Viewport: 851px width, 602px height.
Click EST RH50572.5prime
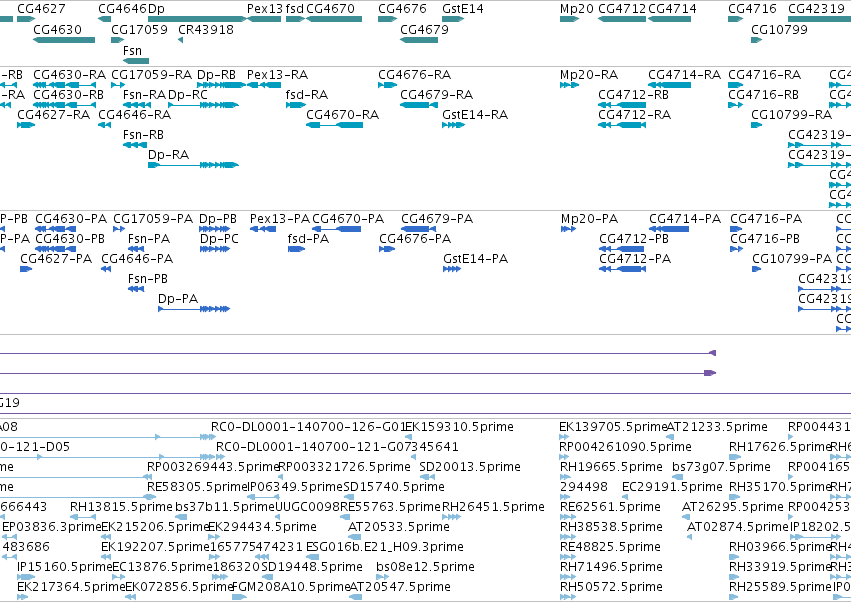click(x=611, y=587)
